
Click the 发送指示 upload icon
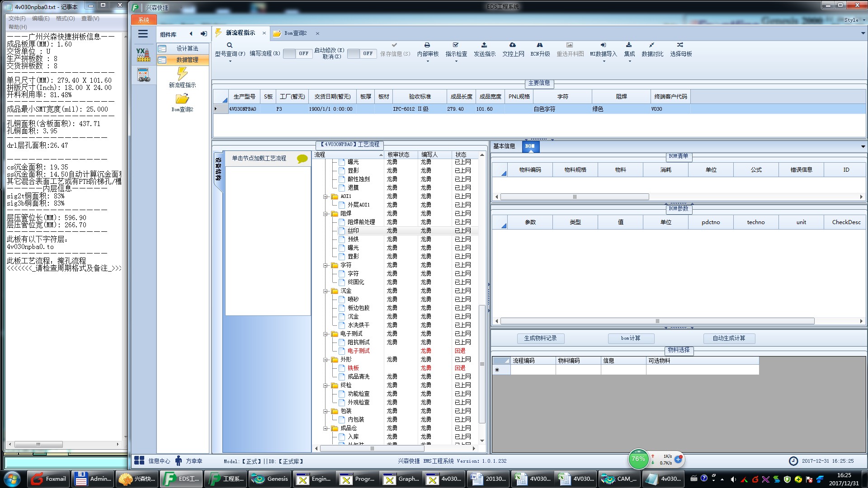coord(484,45)
